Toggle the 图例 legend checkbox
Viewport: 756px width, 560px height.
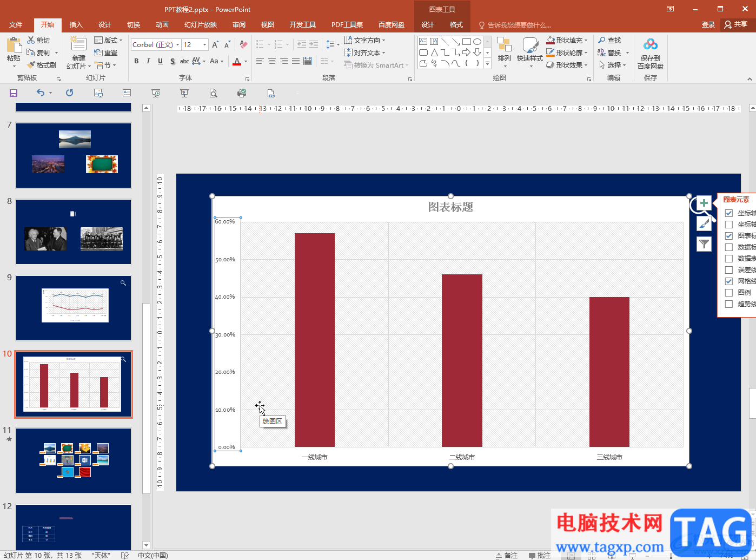click(729, 293)
